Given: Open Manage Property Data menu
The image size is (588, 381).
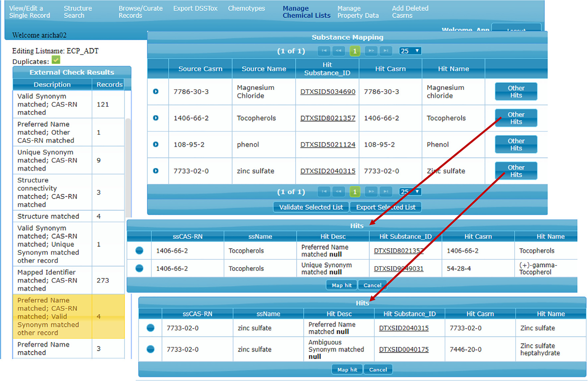Looking at the screenshot, I should point(358,12).
